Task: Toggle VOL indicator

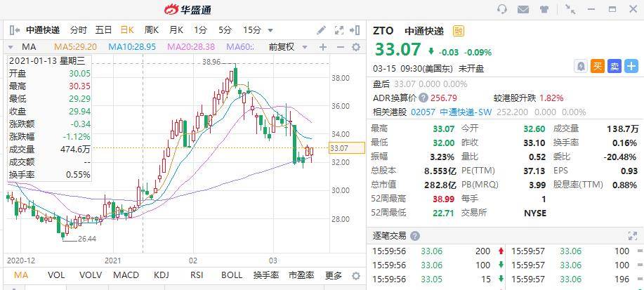Action: (x=56, y=275)
